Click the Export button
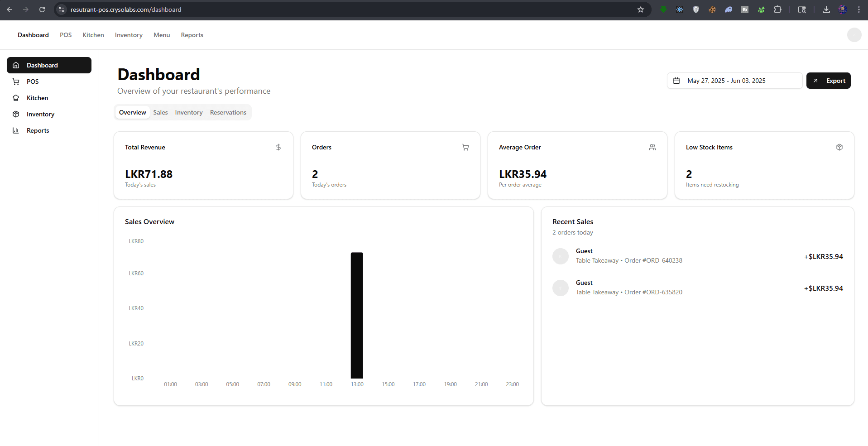Image resolution: width=868 pixels, height=446 pixels. (828, 81)
